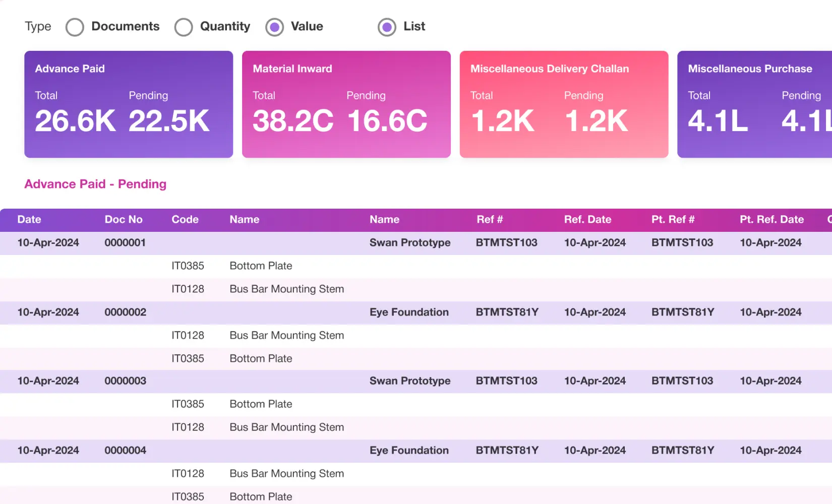Screen dimensions: 832x504
Task: Sort by the Doc No column header
Action: pos(124,220)
